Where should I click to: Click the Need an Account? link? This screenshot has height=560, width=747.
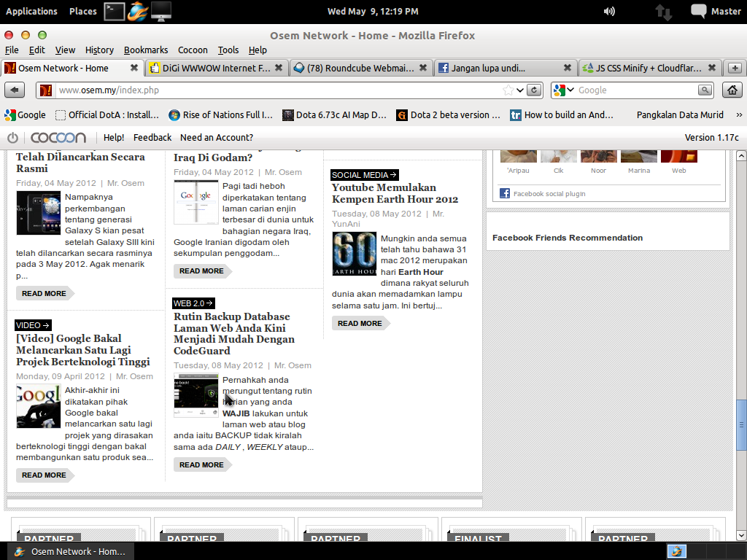[216, 138]
